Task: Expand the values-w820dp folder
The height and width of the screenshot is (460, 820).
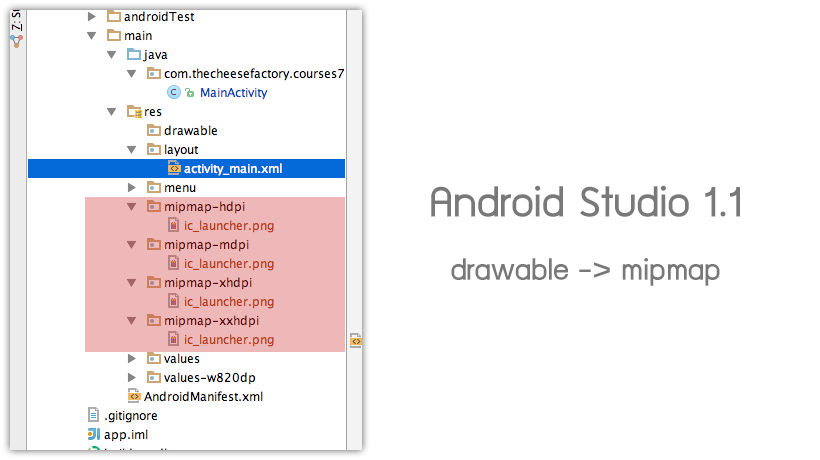Action: pyautogui.click(x=132, y=377)
